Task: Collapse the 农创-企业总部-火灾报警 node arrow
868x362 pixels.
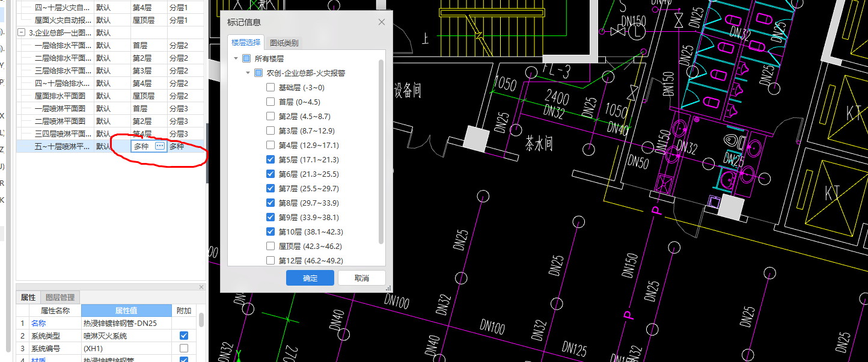Action: 248,73
